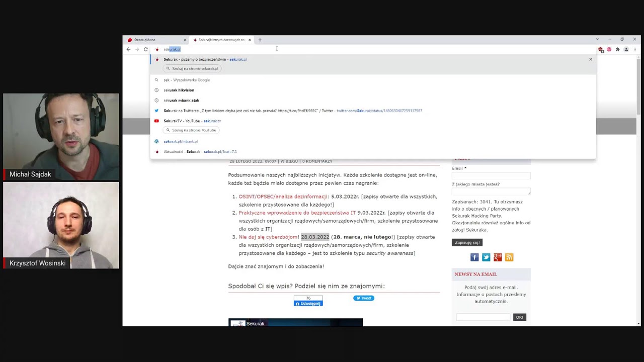
Task: Select Krzysztof Wosinski's video tile
Action: pyautogui.click(x=61, y=225)
